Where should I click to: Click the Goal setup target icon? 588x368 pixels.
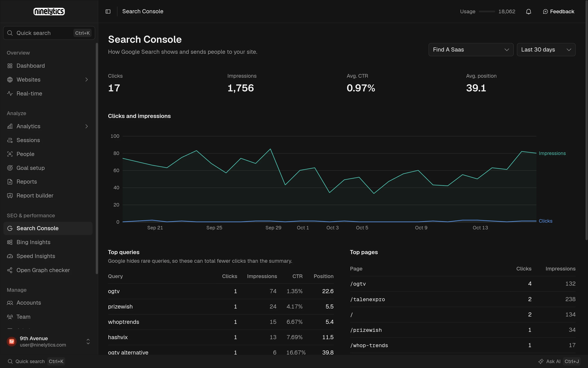point(10,168)
